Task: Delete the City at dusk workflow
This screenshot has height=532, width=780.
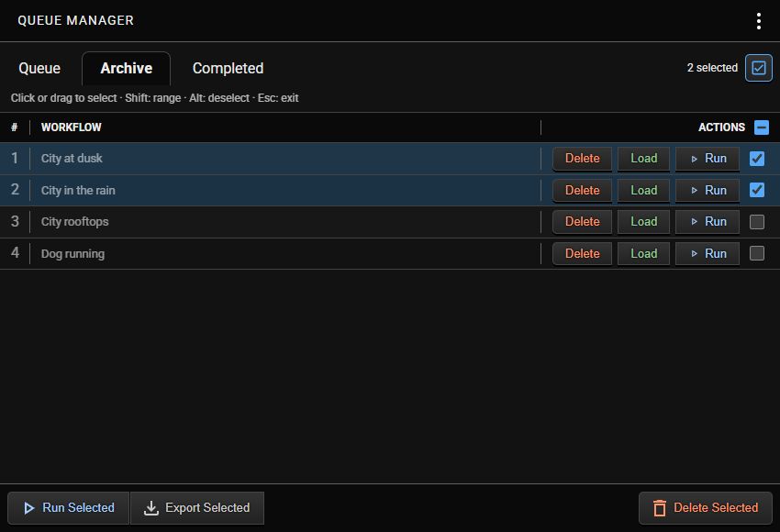Action: point(582,159)
